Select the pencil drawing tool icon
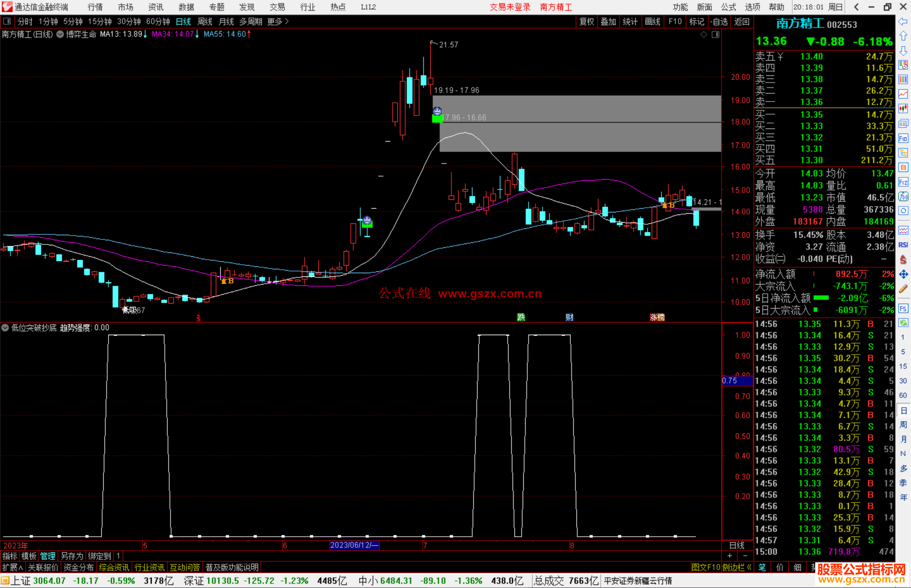 903,289
